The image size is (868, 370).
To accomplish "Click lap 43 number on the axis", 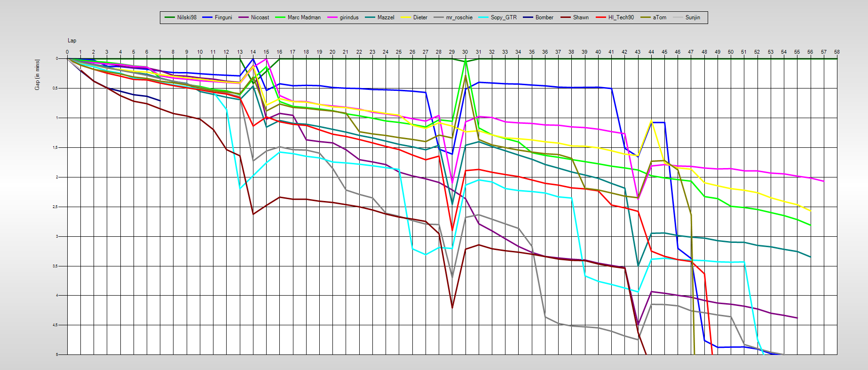I will pyautogui.click(x=638, y=52).
